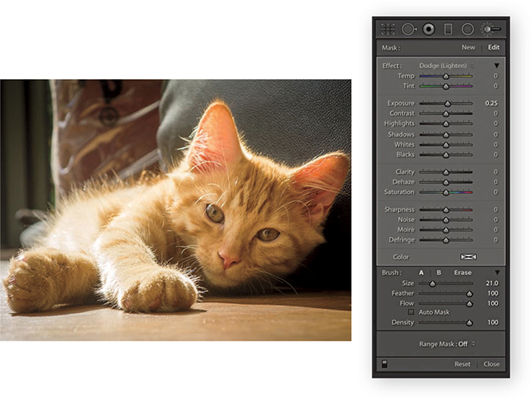
Task: Open the Color swatch picker
Action: 468,257
